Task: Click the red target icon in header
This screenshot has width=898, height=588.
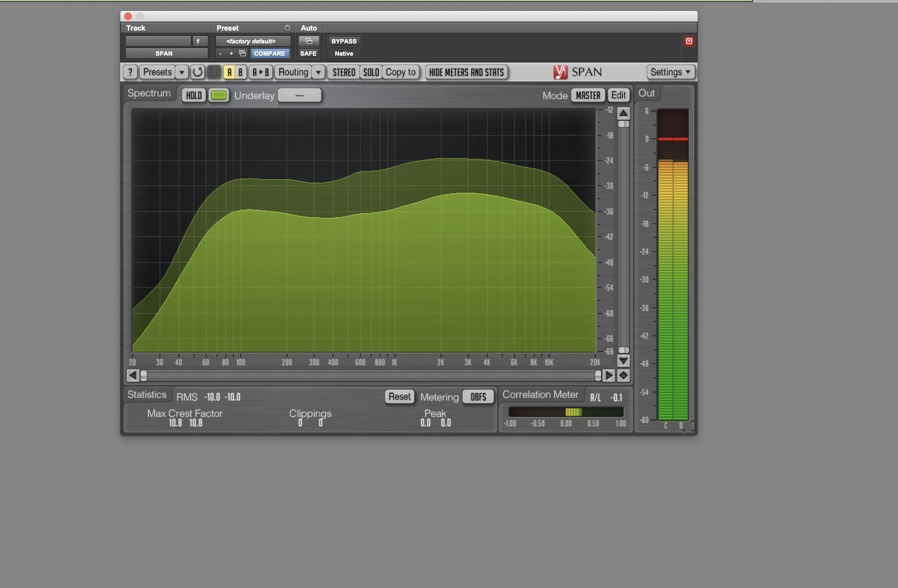Action: click(688, 41)
